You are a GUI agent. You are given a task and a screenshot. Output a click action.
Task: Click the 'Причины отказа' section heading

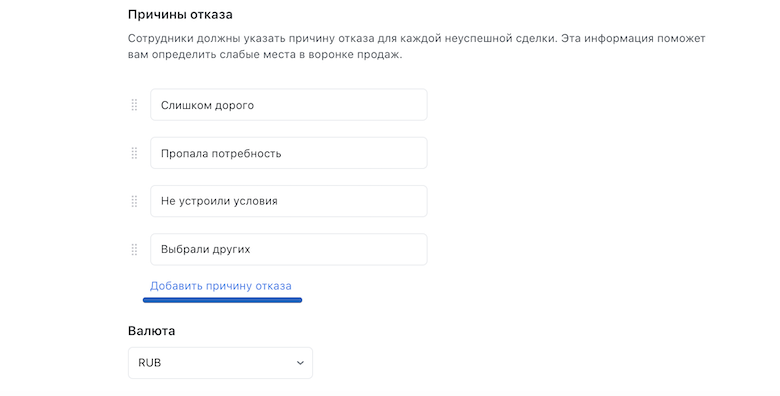(180, 14)
